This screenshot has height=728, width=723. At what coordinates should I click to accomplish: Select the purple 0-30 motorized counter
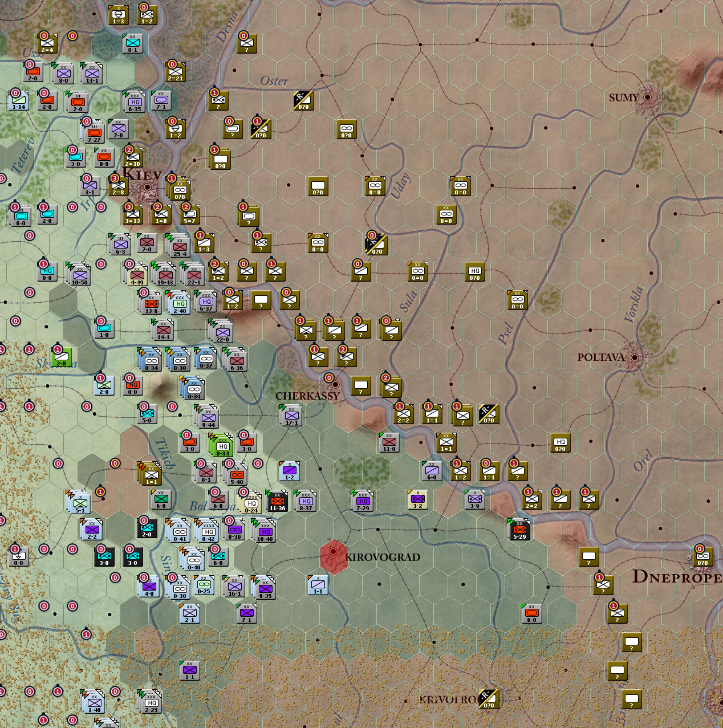[x=235, y=530]
